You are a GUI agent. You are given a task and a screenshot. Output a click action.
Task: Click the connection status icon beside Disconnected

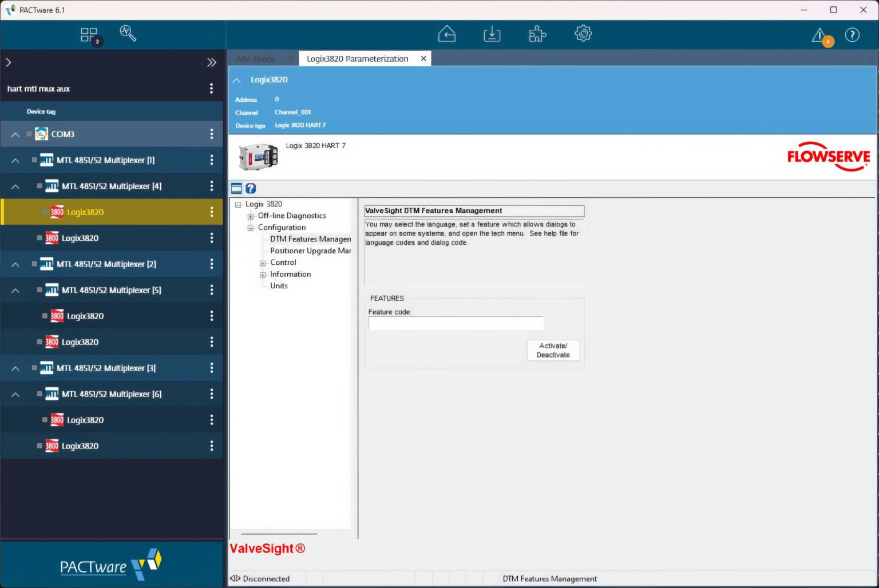pos(235,578)
